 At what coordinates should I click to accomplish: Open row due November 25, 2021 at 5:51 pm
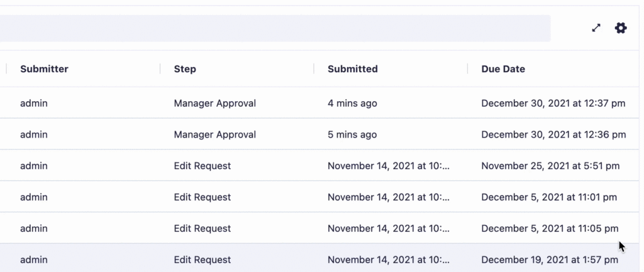pyautogui.click(x=550, y=166)
